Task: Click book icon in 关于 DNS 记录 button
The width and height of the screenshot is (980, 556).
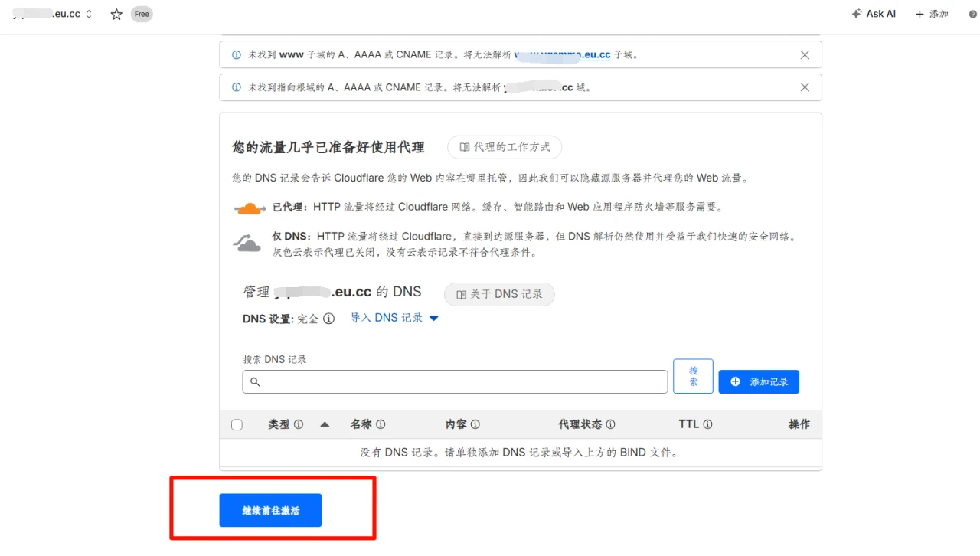Action: tap(461, 295)
